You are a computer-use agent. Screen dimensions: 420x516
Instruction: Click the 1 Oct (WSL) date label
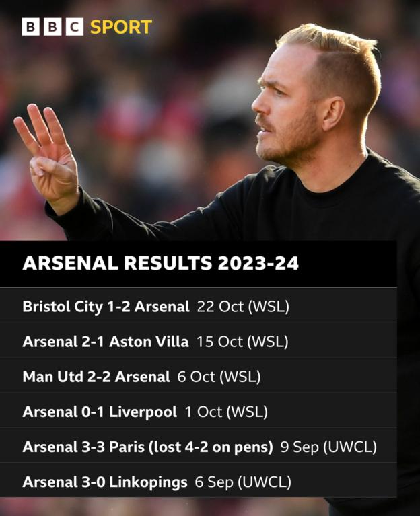click(226, 412)
